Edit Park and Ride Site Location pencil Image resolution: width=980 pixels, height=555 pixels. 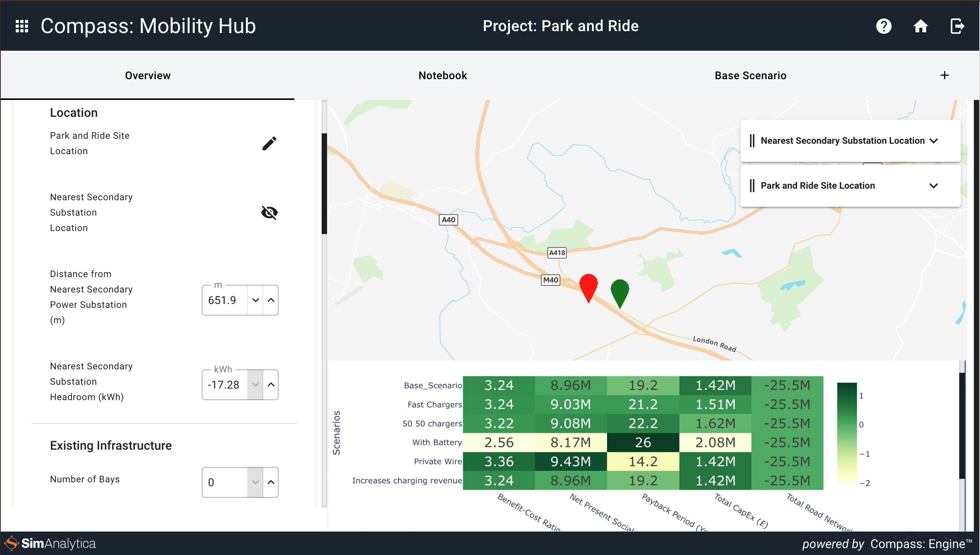point(269,143)
